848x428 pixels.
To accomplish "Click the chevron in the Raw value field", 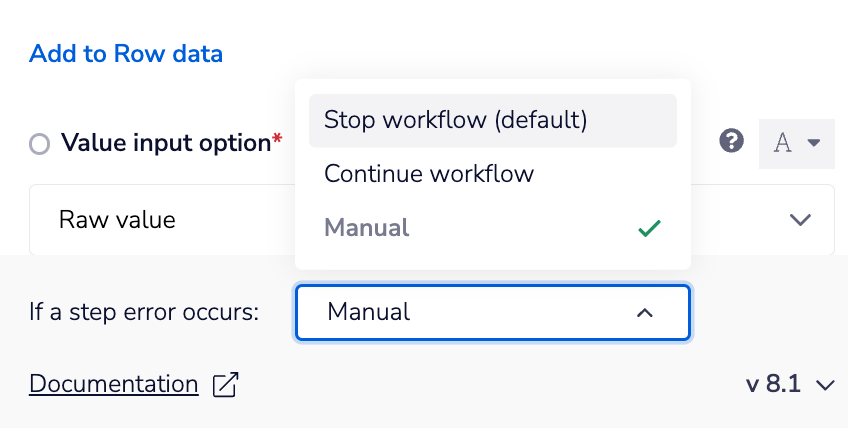I will pos(800,220).
